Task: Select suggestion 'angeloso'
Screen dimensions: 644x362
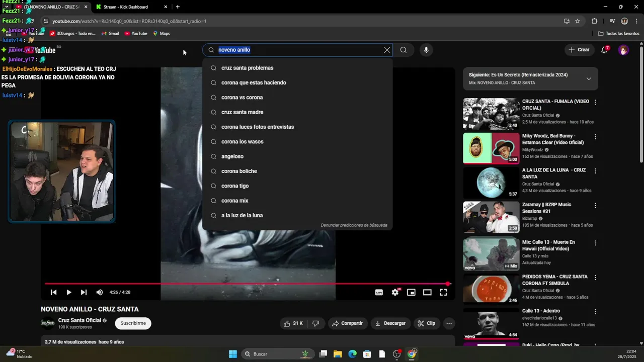Action: [x=297, y=156]
